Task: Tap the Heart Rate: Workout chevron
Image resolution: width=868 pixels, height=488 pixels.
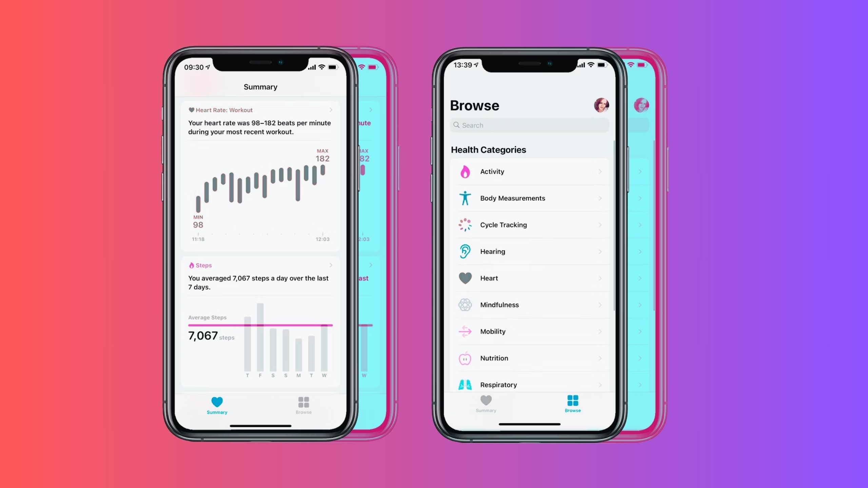Action: 330,110
